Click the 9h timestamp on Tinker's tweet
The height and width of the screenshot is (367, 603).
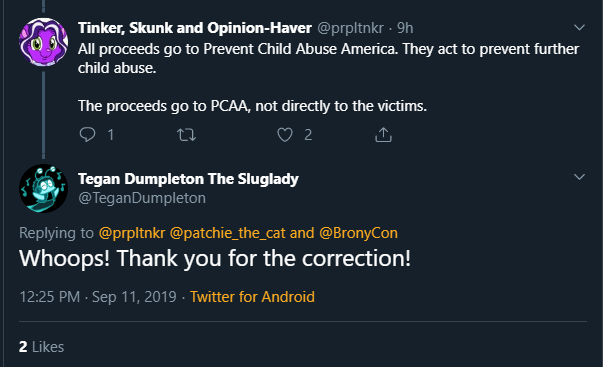tap(405, 28)
